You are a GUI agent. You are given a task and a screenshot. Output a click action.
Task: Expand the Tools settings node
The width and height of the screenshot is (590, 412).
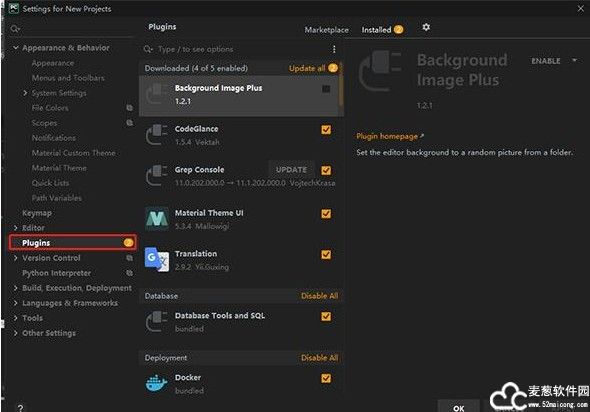[x=15, y=318]
